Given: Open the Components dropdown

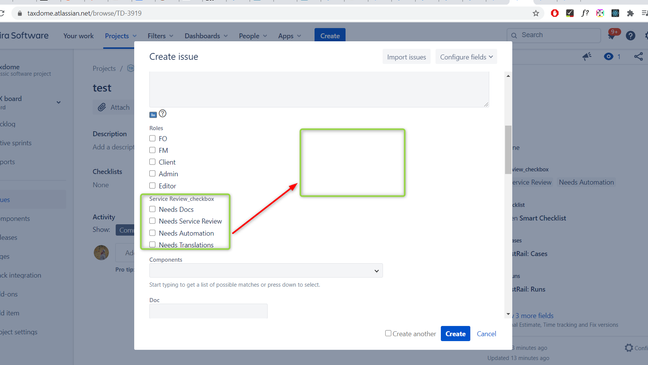Looking at the screenshot, I should 266,271.
